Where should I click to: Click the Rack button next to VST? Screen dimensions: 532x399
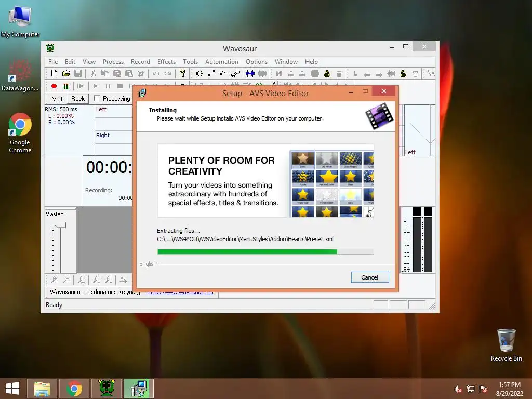pyautogui.click(x=78, y=99)
